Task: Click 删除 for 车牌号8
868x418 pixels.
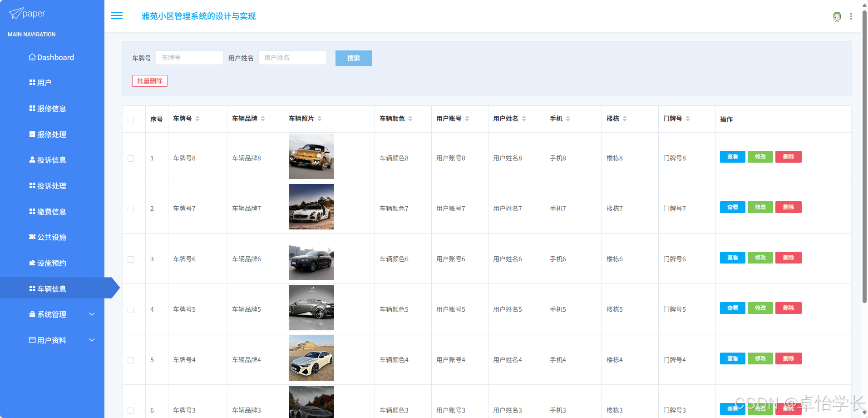Action: click(789, 157)
